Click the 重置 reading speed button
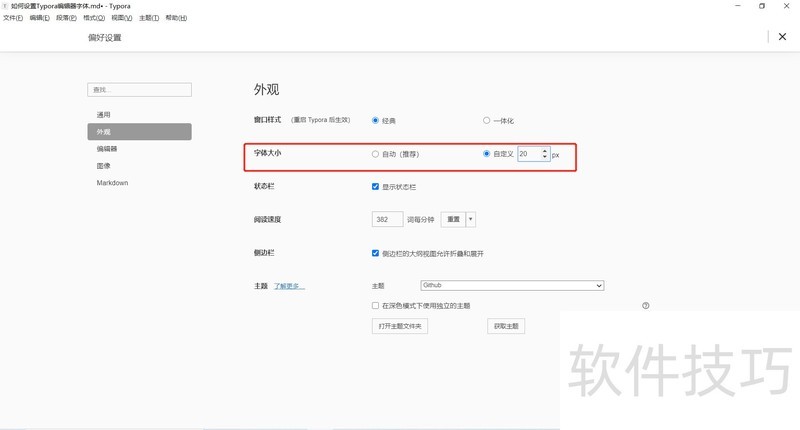800x430 pixels. tap(453, 219)
